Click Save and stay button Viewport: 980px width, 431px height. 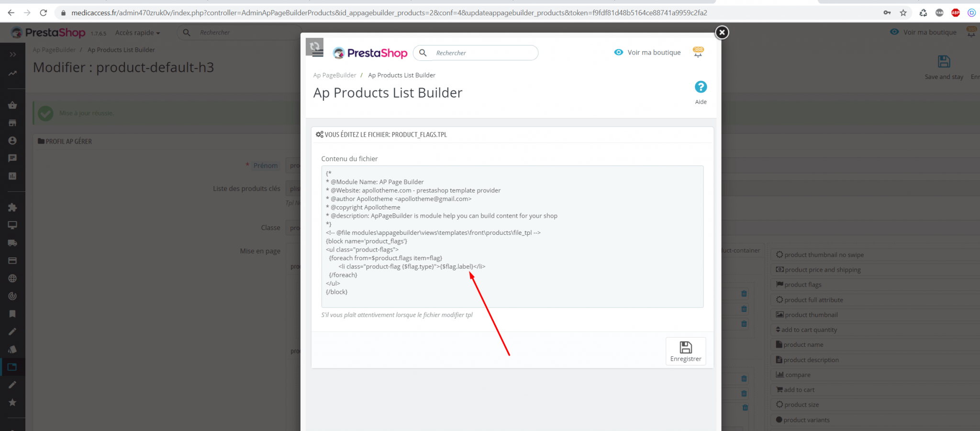(x=944, y=67)
